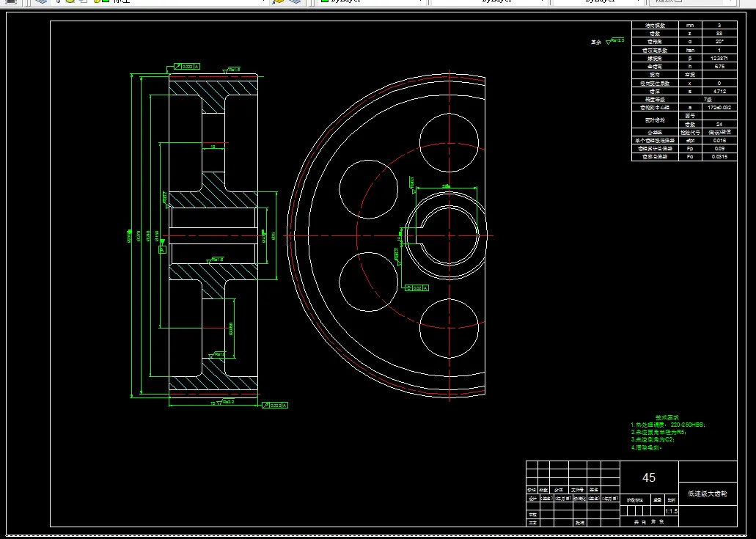
Task: Click the helix angle value 12.3871
Action: point(719,58)
